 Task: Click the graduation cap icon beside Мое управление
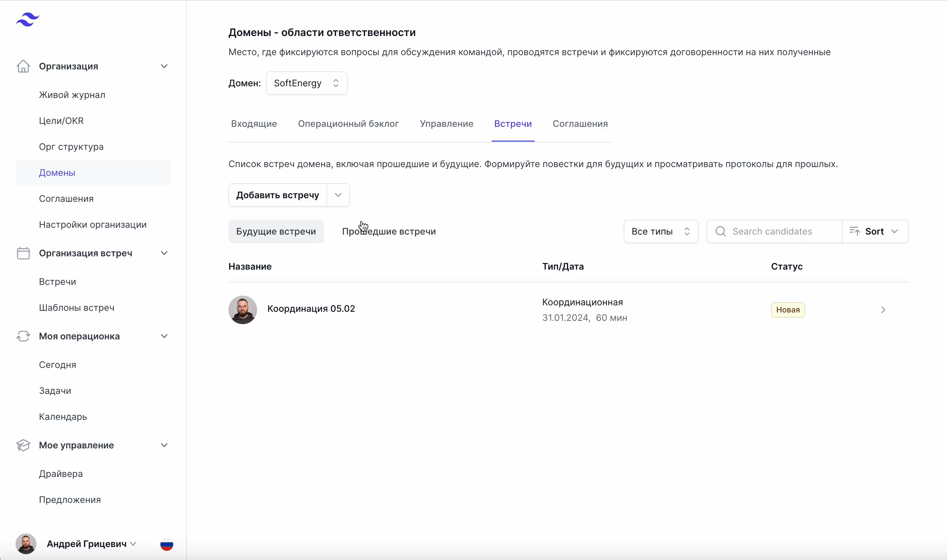23,445
